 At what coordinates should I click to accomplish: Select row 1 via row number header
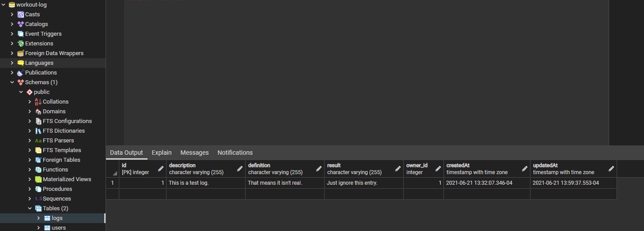coord(113,183)
